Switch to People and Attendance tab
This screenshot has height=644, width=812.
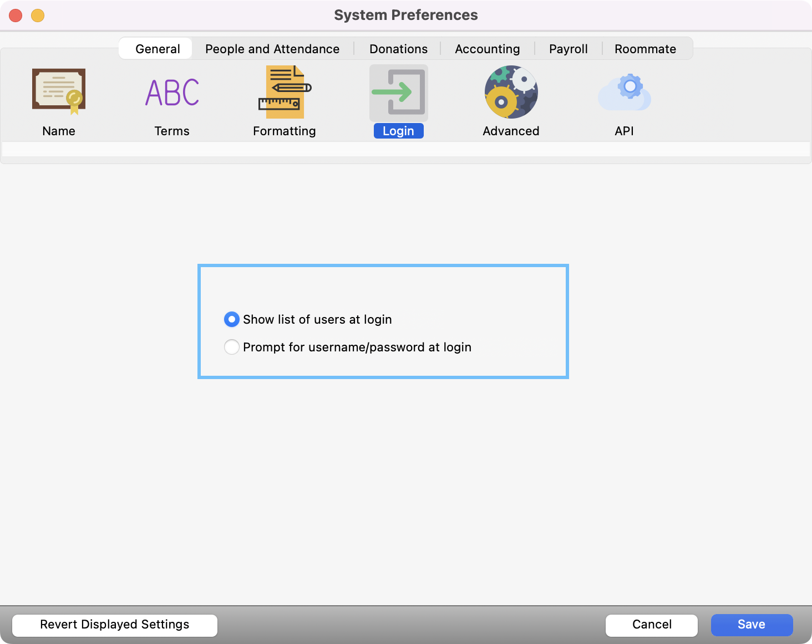[x=272, y=49]
